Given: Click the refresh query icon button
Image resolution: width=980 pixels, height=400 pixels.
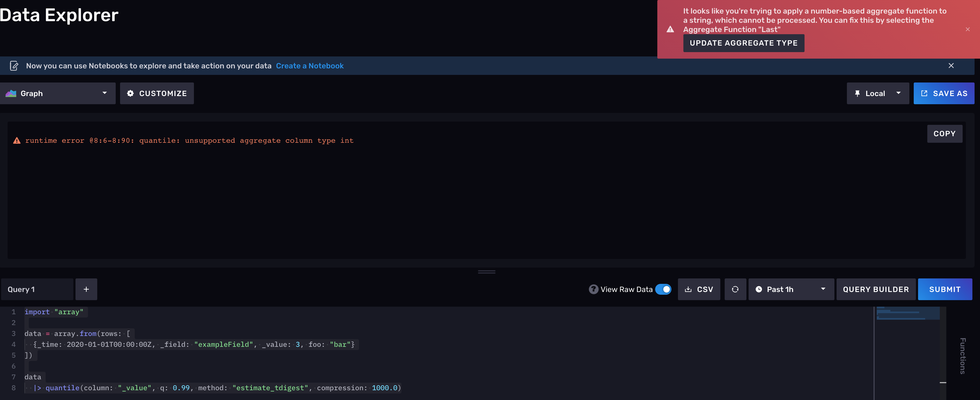Looking at the screenshot, I should pos(735,289).
